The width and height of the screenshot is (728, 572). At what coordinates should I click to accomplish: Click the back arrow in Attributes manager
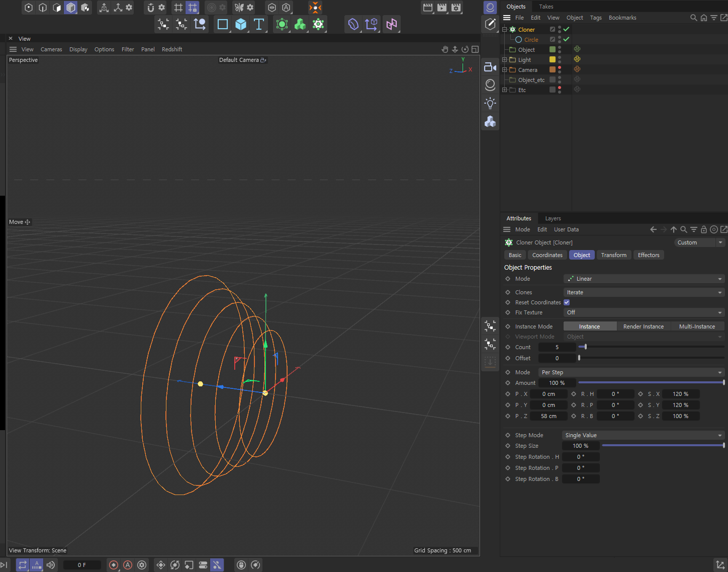coord(654,229)
